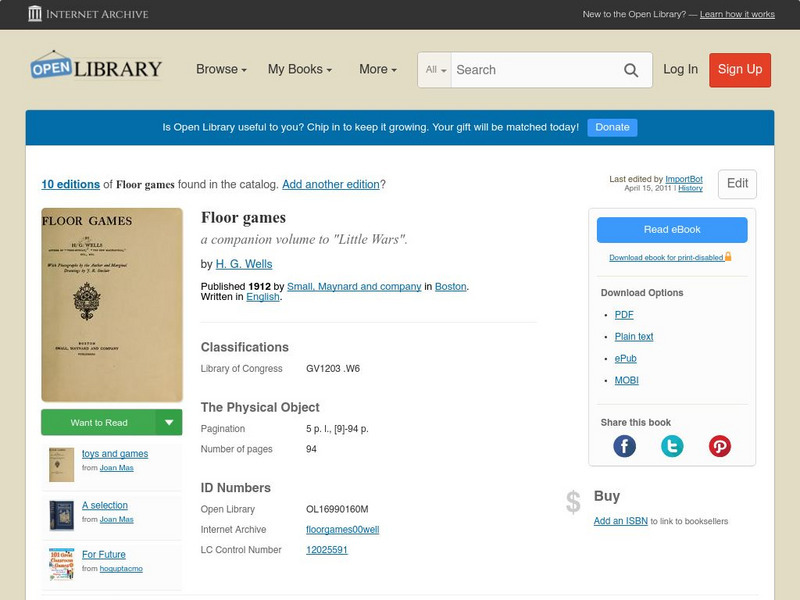Share this book on Pinterest
800x600 pixels.
tap(720, 446)
